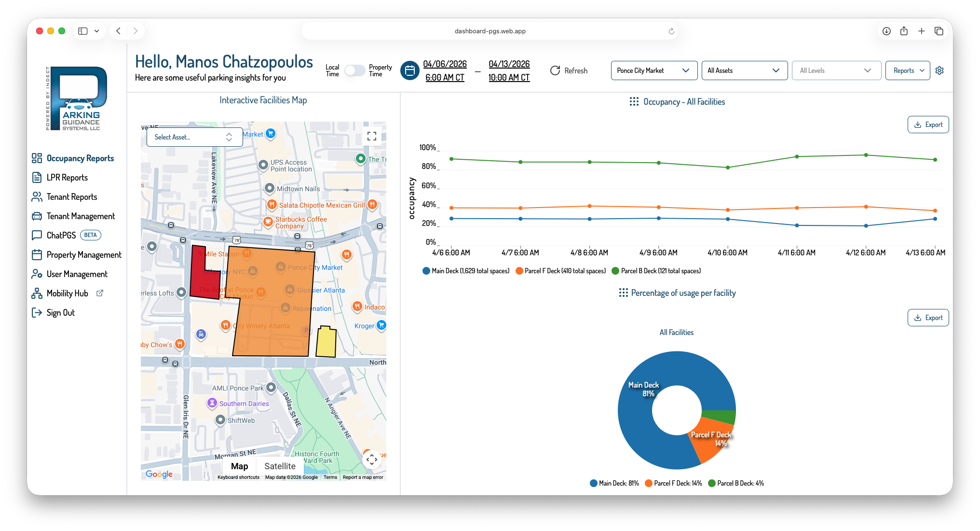Click the LPR Reports document icon

point(37,178)
